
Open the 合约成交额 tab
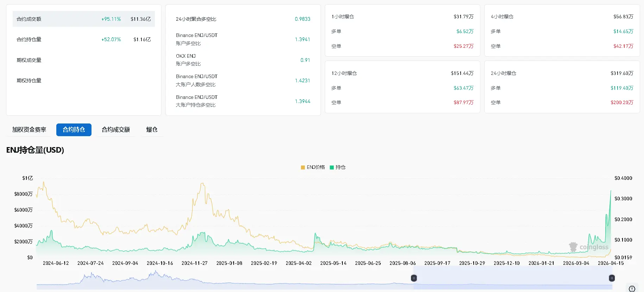pos(116,130)
